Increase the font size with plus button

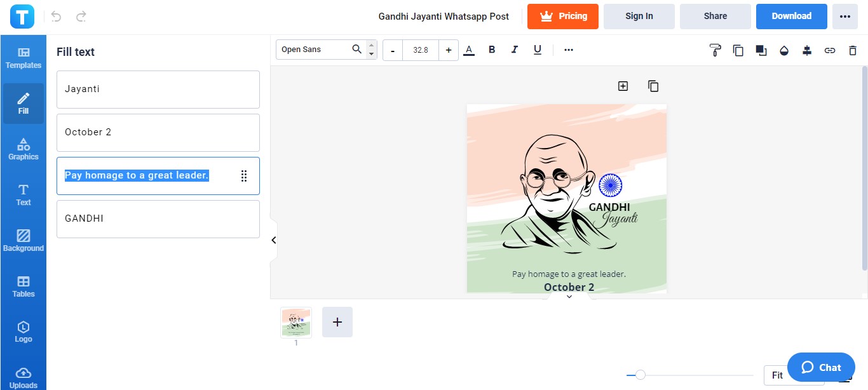449,50
